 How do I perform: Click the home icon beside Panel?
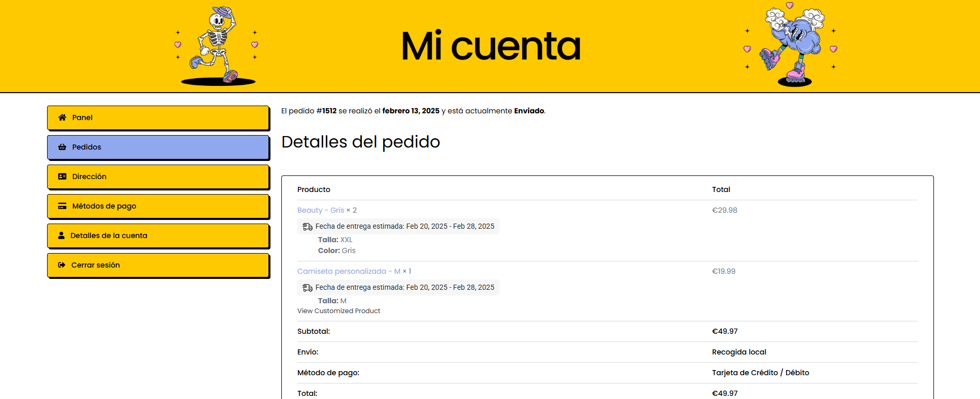click(62, 117)
